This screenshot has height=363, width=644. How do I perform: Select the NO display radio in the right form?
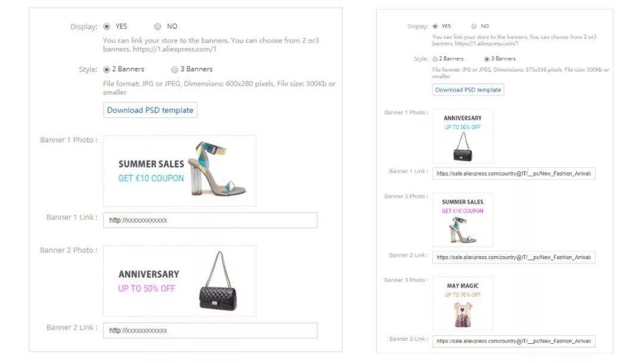474,26
